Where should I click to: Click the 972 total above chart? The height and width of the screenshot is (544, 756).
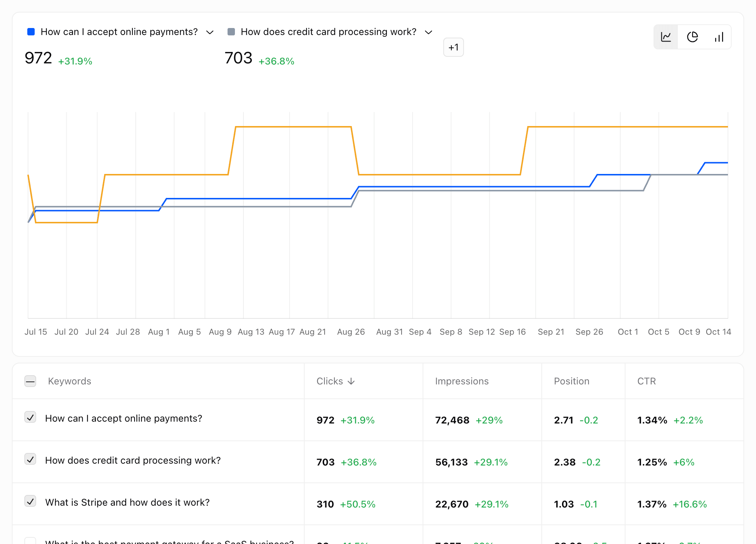[38, 58]
